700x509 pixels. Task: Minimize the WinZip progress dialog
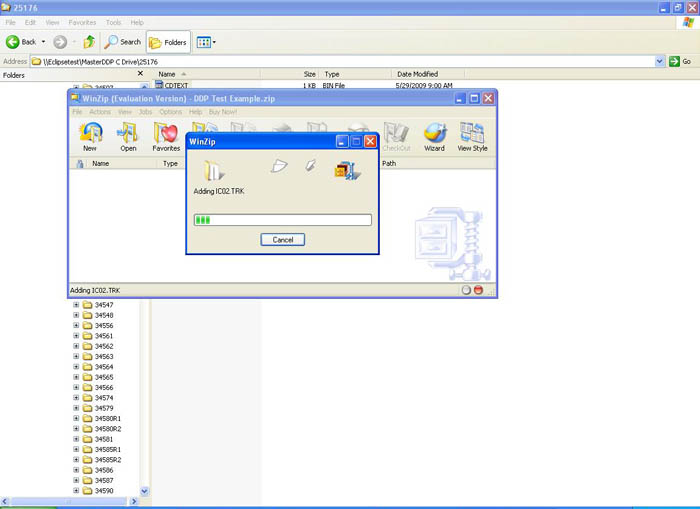[x=342, y=142]
